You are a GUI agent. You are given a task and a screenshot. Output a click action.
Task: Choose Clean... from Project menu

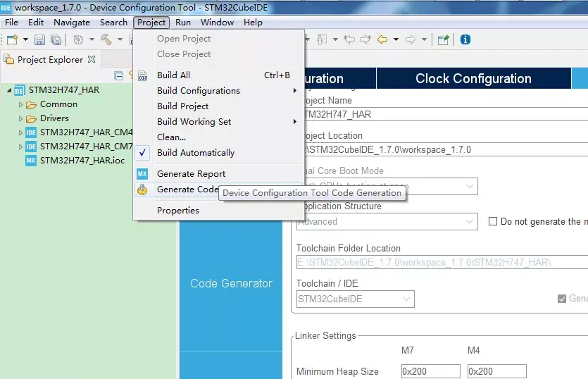click(x=219, y=137)
